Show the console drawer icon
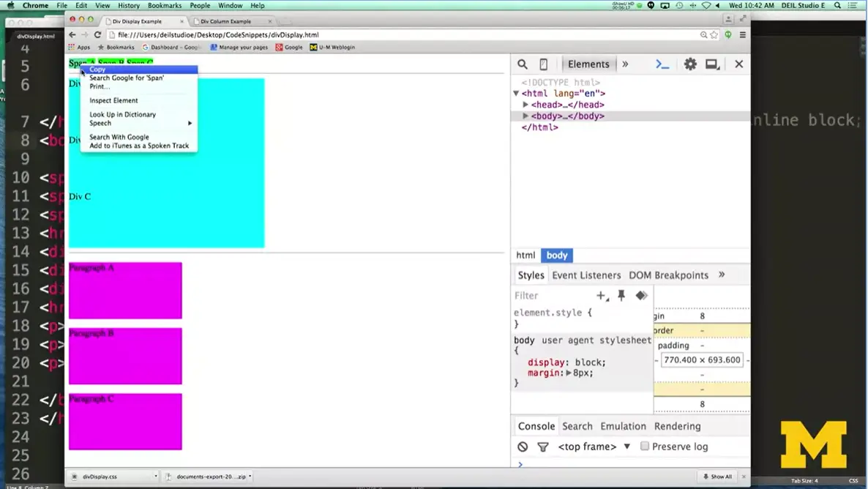Screen dimensions: 868x489 662,64
